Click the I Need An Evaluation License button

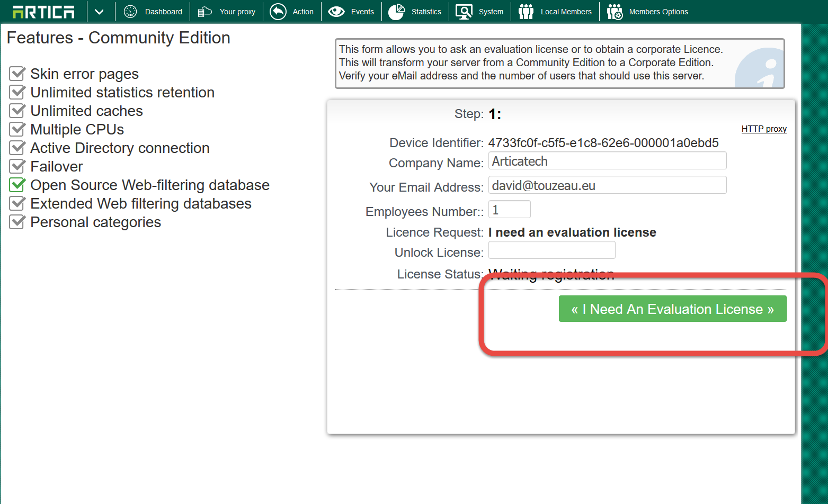[672, 309]
